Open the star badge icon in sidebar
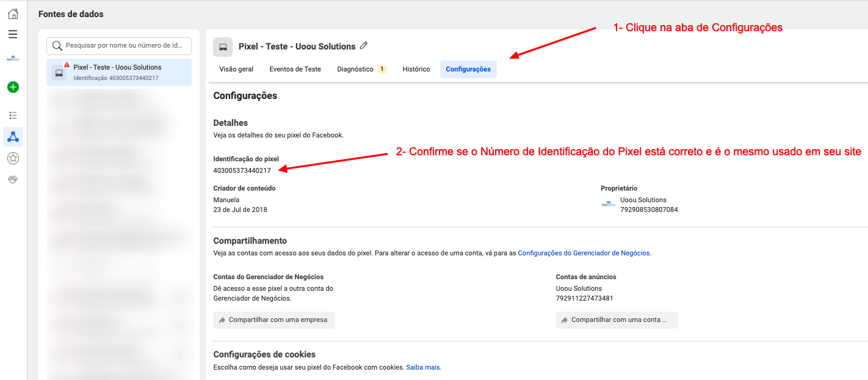868x380 pixels. [x=13, y=158]
